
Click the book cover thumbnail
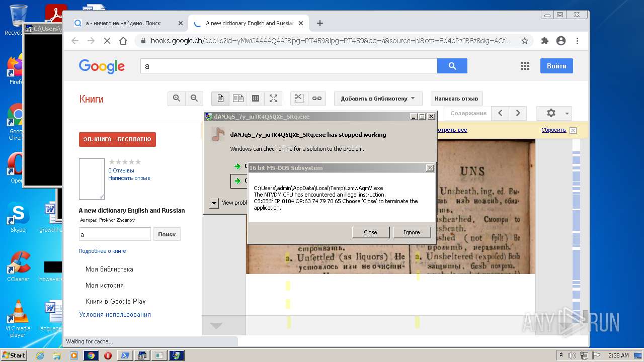point(92,179)
